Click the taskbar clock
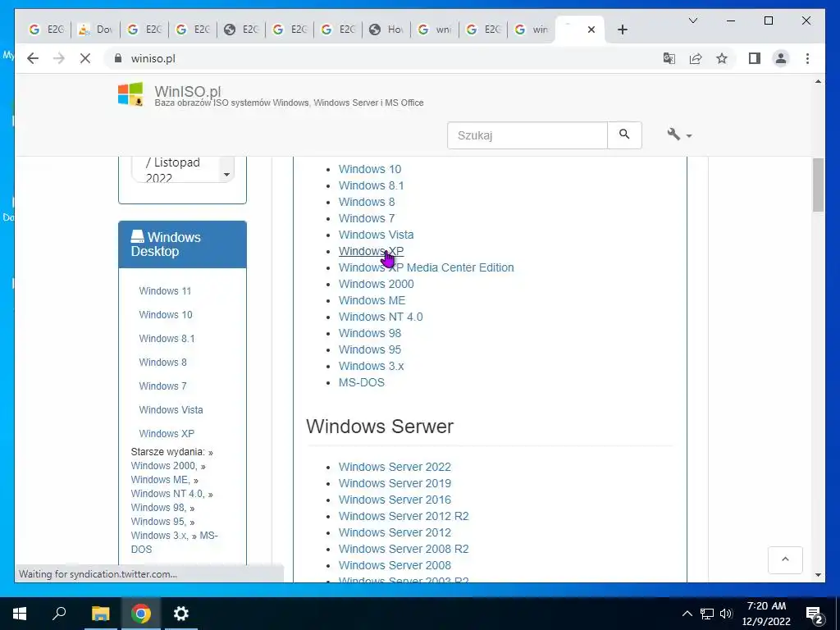This screenshot has height=630, width=840. point(766,614)
